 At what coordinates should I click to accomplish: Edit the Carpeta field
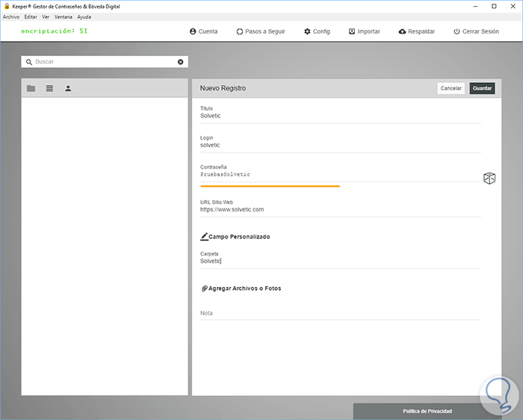point(341,262)
